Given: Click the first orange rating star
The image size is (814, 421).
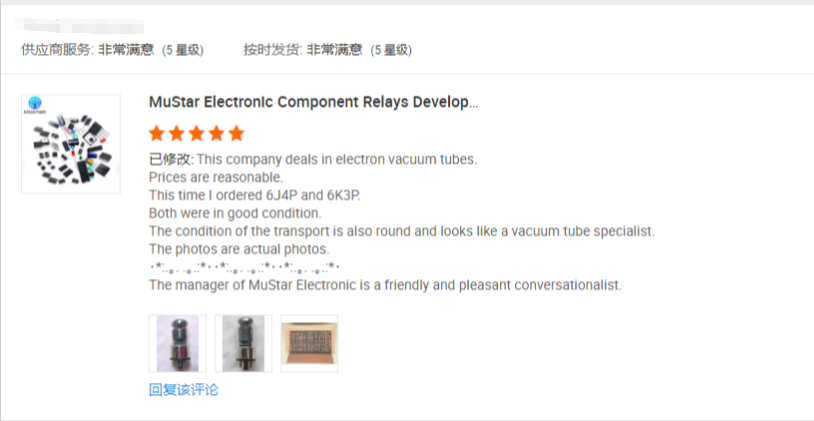Looking at the screenshot, I should [157, 133].
